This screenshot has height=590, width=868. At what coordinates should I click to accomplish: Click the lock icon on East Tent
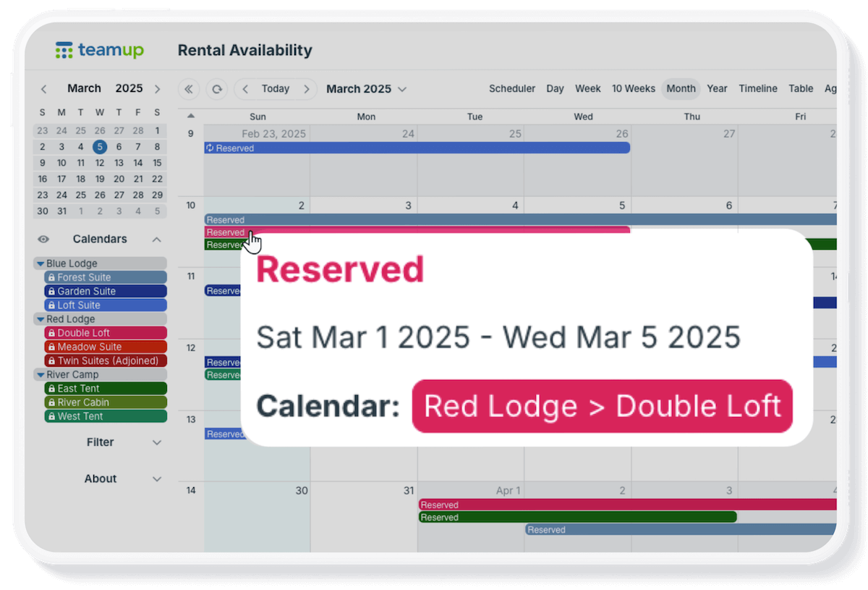(51, 389)
